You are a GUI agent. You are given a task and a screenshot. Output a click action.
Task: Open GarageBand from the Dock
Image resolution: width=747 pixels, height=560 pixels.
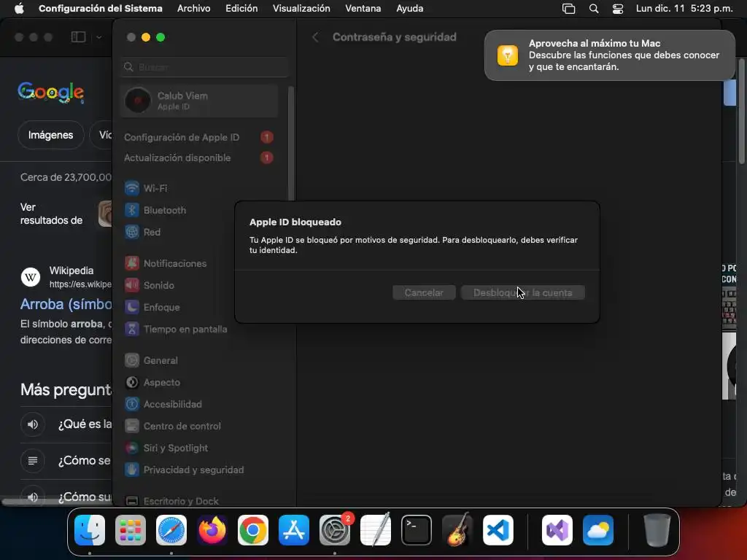coord(457,530)
